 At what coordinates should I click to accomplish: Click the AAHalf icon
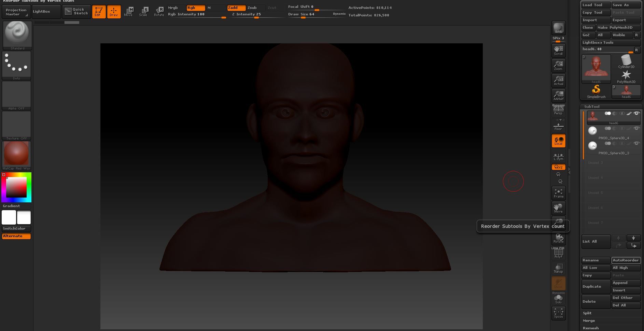558,95
